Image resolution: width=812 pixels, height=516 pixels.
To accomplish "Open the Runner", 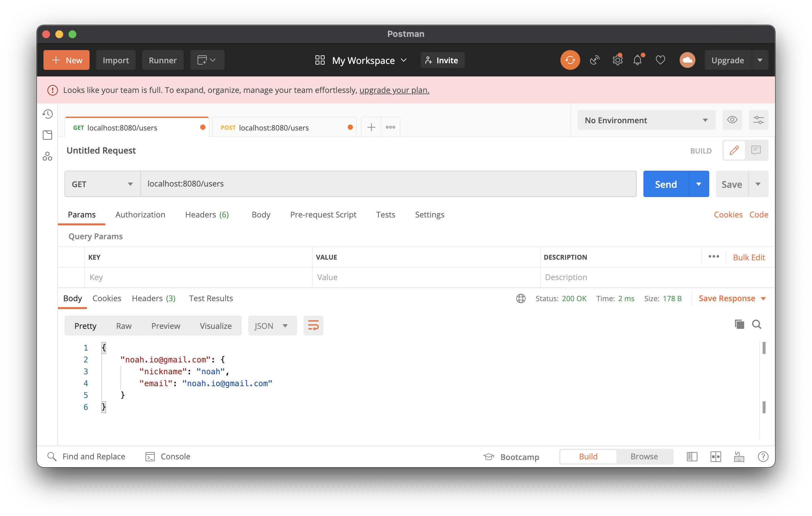I will 163,60.
